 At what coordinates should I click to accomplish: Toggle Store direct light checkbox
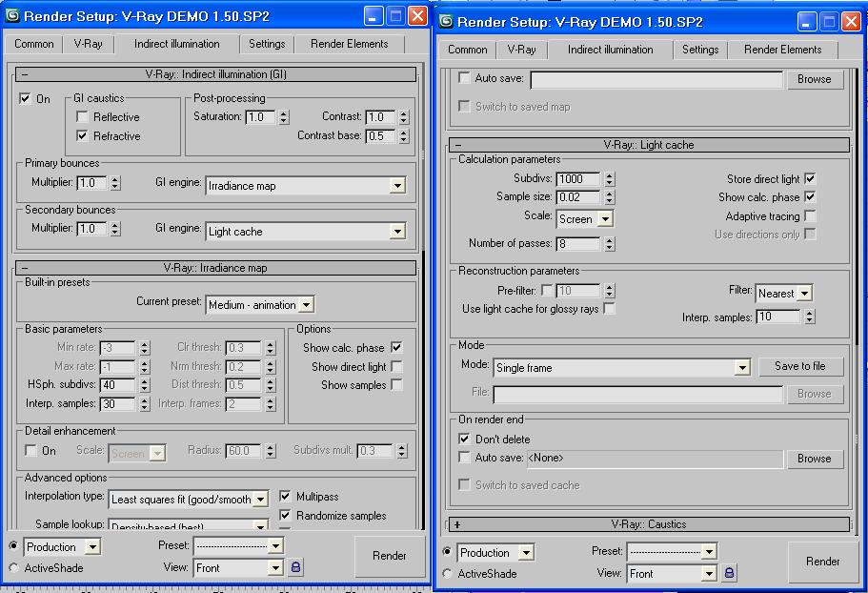810,178
